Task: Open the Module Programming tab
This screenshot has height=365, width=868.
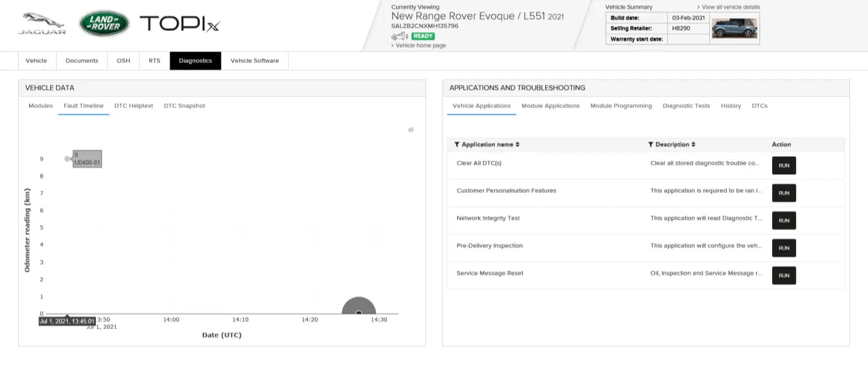Action: [x=621, y=106]
